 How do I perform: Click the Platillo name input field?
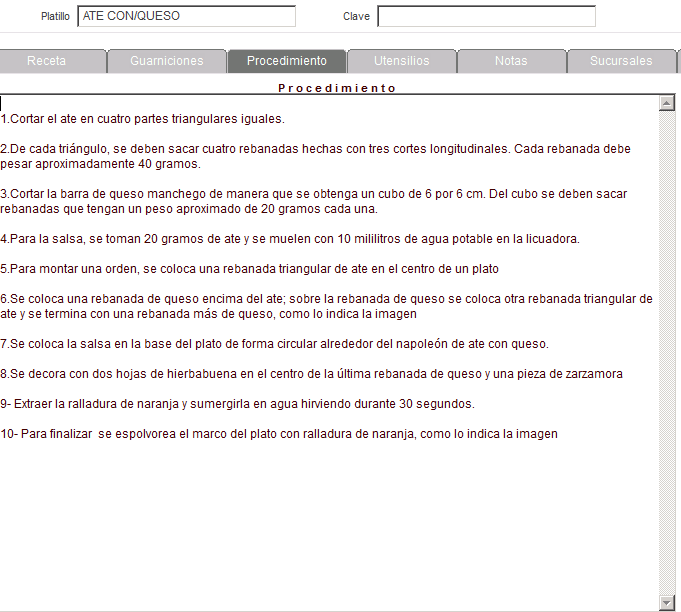(x=186, y=16)
